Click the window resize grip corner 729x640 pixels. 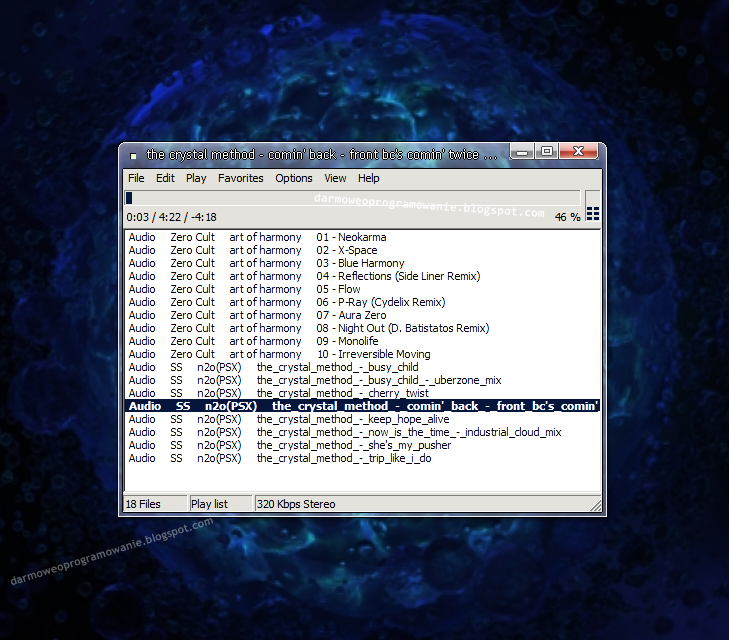[595, 505]
